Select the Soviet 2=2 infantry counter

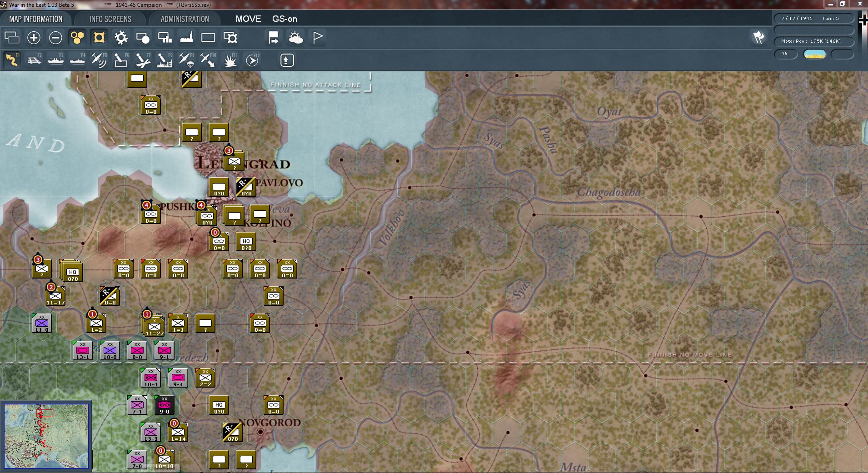click(205, 378)
